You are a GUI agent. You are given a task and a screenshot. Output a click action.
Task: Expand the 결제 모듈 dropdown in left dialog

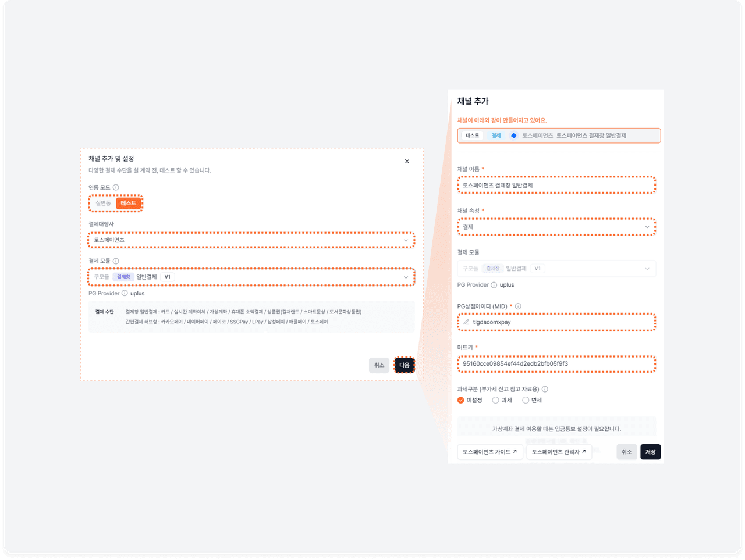tap(251, 277)
